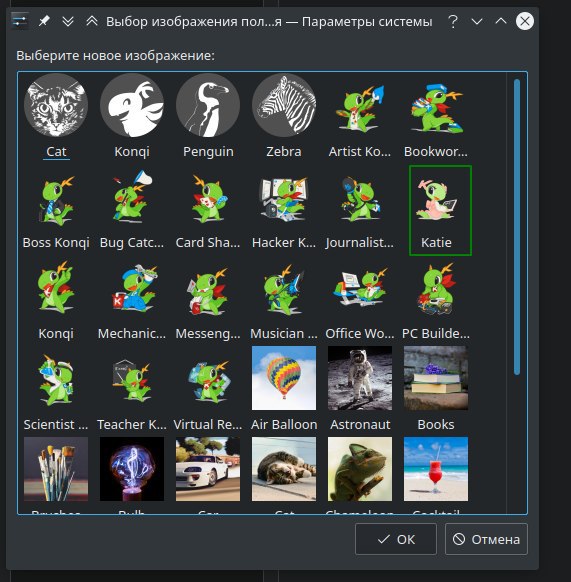Choose the green Konqi dragon avatar
Screen dimensions: 571x582
[x=56, y=287]
